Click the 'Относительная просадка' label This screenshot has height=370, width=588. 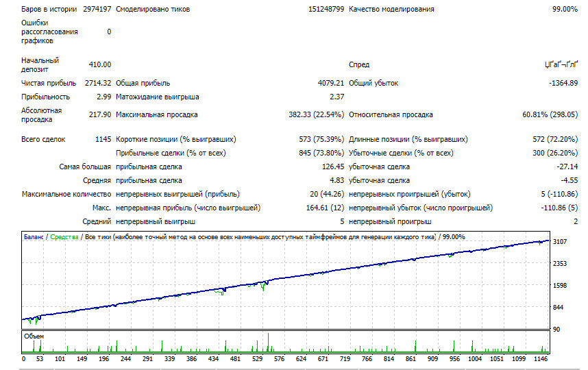[391, 114]
